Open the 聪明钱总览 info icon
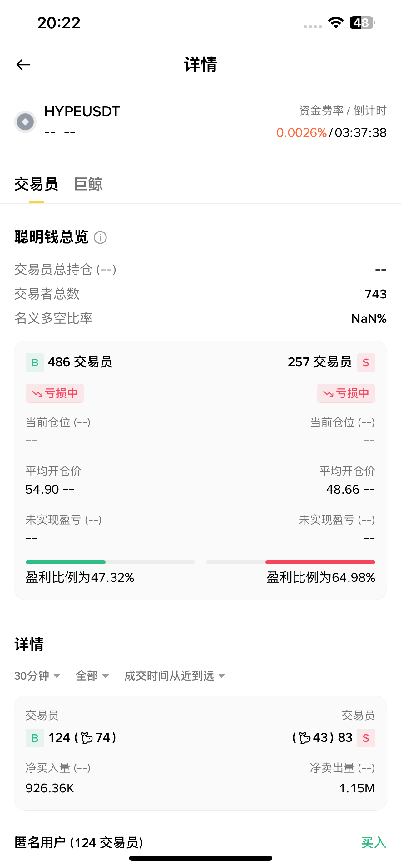Viewport: 401px width, 868px height. tap(100, 237)
